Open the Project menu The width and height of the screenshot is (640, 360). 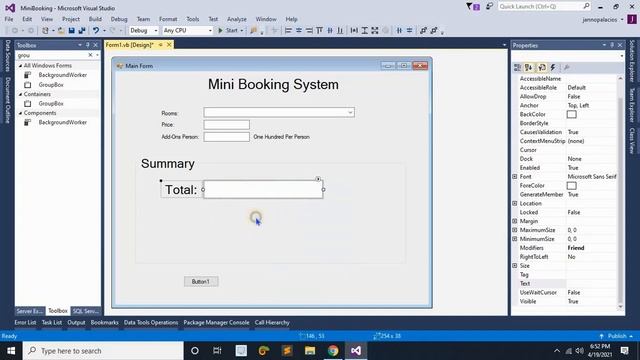pyautogui.click(x=71, y=19)
